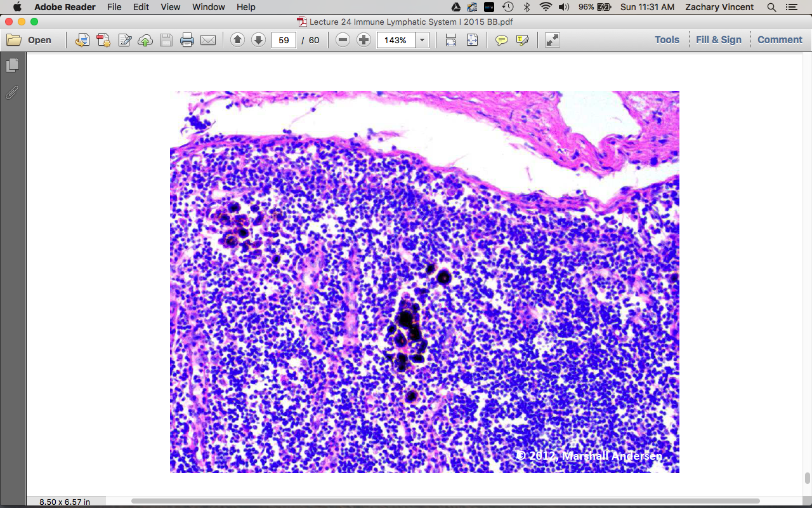812x508 pixels.
Task: Click the page size 8.50 x 6.57 in
Action: tap(64, 502)
